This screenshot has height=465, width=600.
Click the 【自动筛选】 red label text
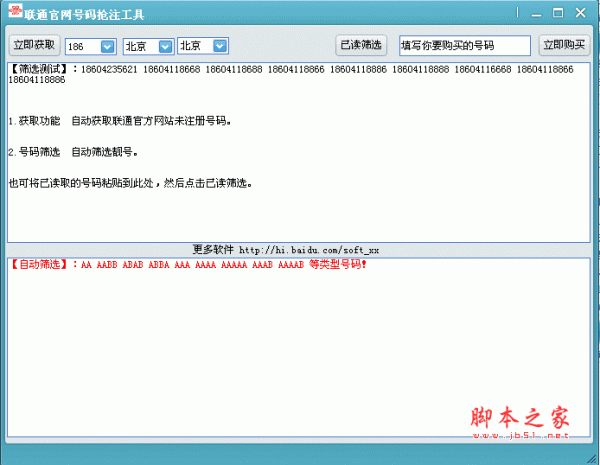tap(40, 264)
